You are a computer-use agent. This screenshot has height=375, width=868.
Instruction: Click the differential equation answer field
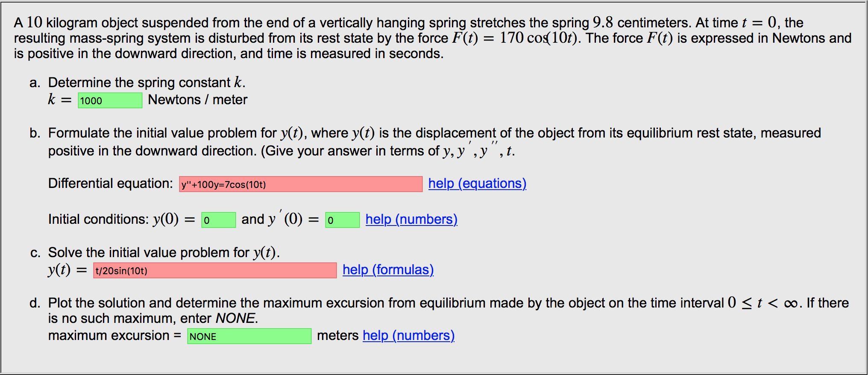tap(300, 184)
